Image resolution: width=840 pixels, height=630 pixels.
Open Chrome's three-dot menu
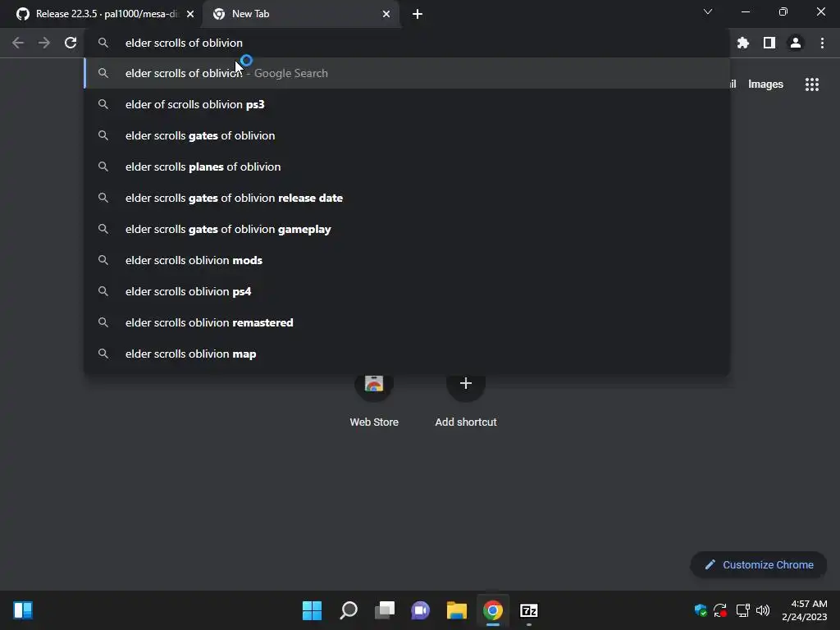[822, 43]
